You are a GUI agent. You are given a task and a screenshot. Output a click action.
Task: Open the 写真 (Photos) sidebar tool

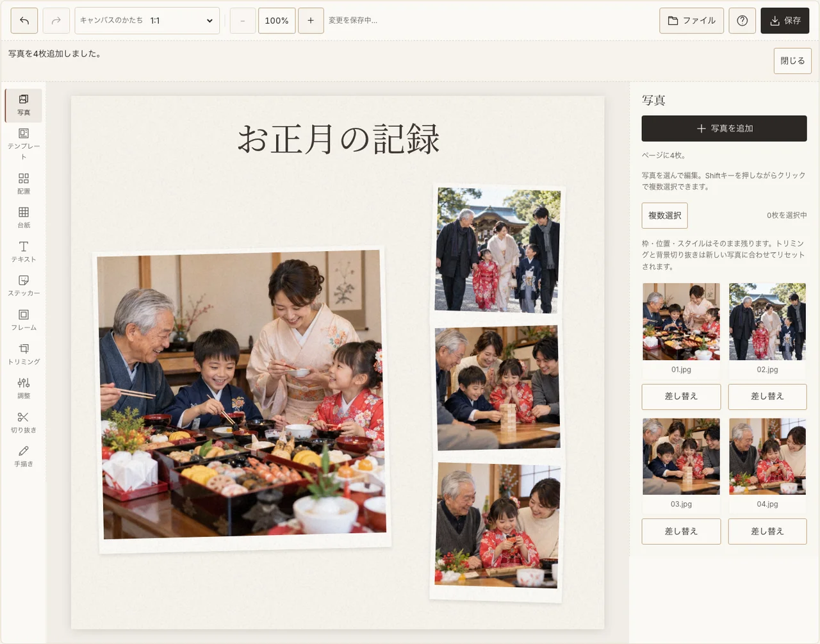(24, 105)
